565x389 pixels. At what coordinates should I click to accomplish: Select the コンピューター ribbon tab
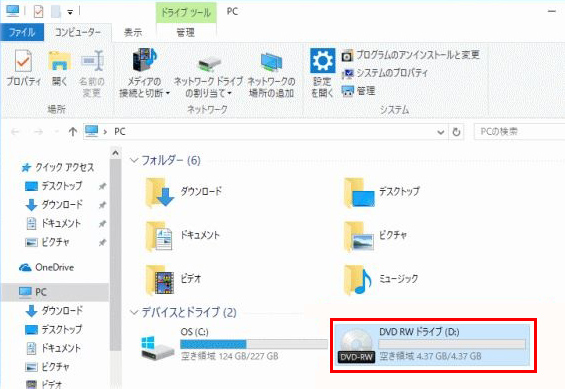pos(77,32)
